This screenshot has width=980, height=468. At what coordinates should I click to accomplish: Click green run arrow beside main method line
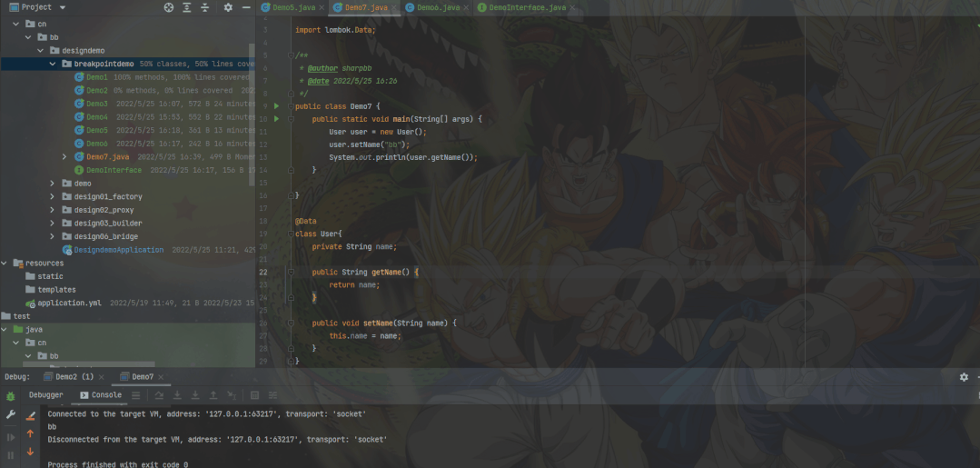276,119
